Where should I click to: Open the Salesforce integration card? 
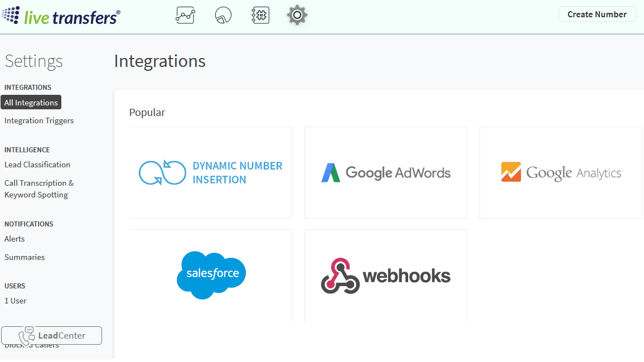point(210,276)
